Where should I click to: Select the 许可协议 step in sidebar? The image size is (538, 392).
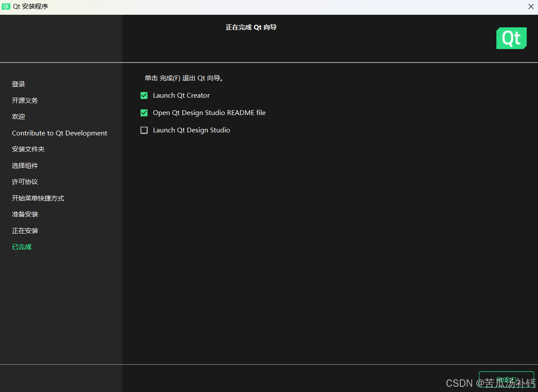(25, 182)
